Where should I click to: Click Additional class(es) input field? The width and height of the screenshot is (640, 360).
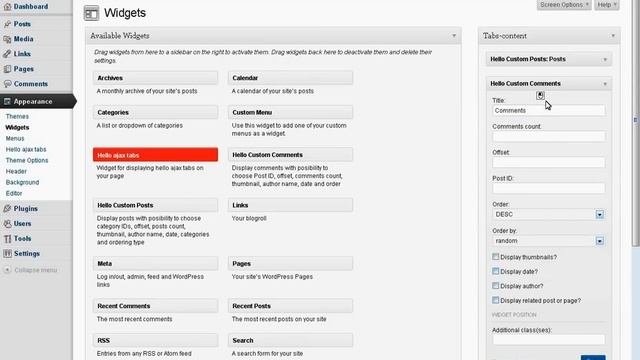point(548,340)
